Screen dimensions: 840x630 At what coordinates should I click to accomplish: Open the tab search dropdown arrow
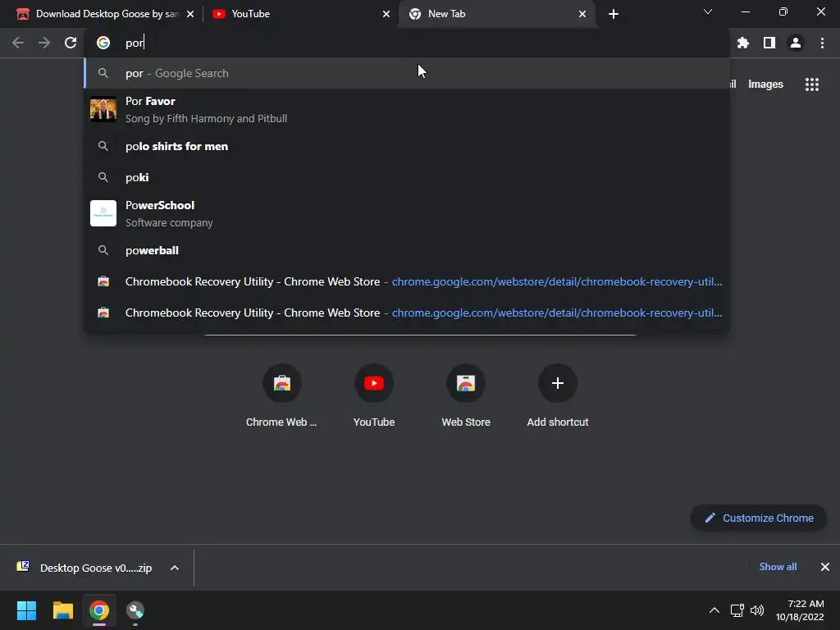[x=708, y=11]
